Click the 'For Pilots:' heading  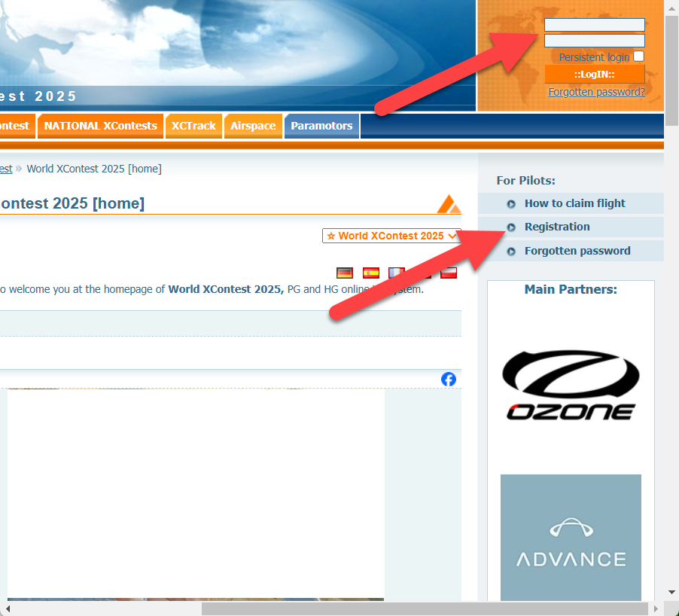point(525,180)
